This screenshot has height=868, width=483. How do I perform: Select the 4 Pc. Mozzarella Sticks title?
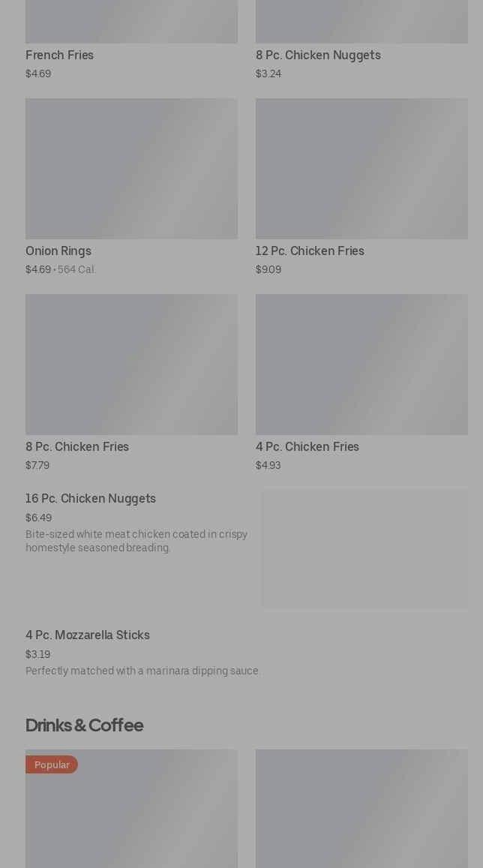88,635
